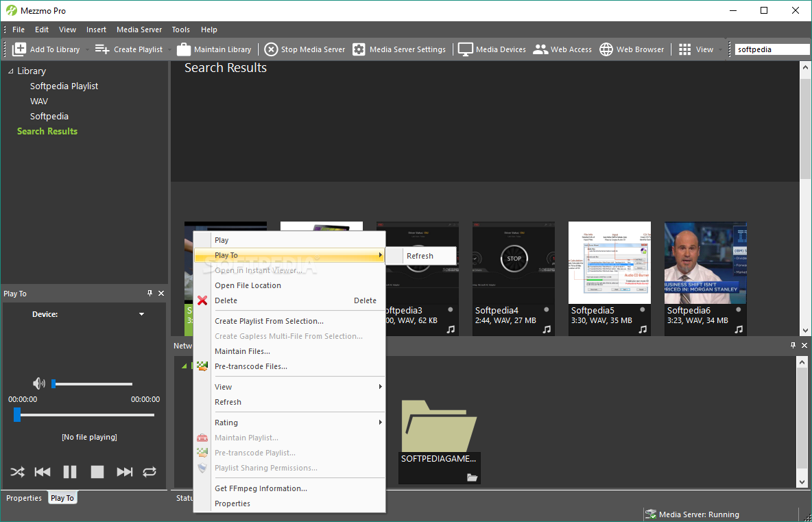
Task: Toggle shuffle playback
Action: (x=17, y=472)
